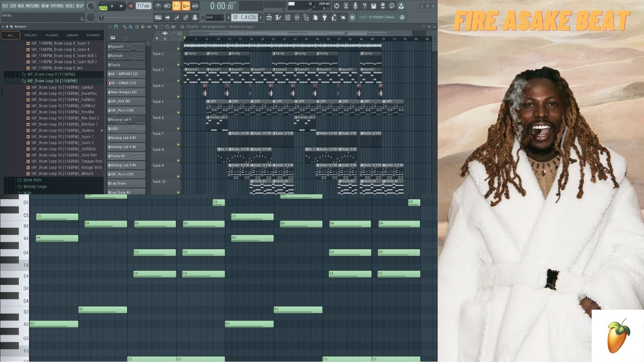Open the OPTIONS menu
This screenshot has height=362, width=644.
pos(57,6)
